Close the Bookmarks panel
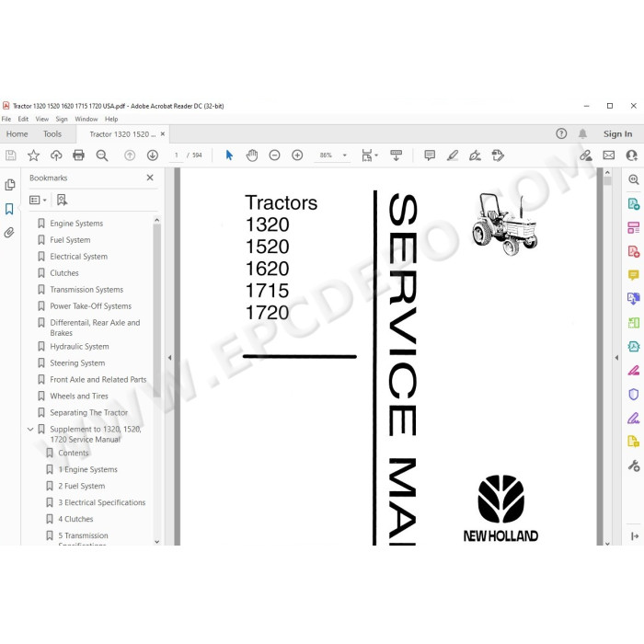Viewport: 644px width, 644px height. [150, 178]
